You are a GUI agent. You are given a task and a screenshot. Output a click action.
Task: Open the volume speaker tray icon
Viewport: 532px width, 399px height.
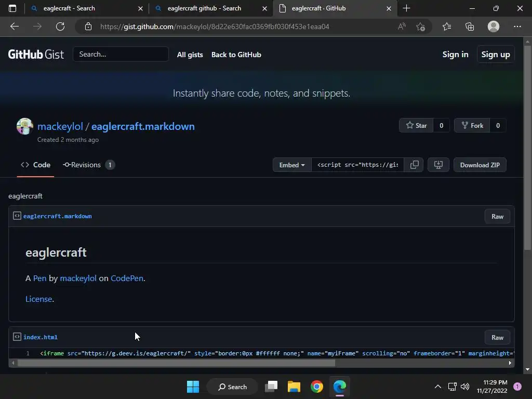coord(465,387)
